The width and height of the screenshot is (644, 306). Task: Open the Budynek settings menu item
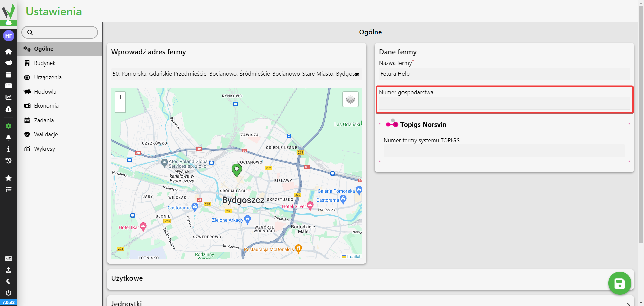click(45, 63)
